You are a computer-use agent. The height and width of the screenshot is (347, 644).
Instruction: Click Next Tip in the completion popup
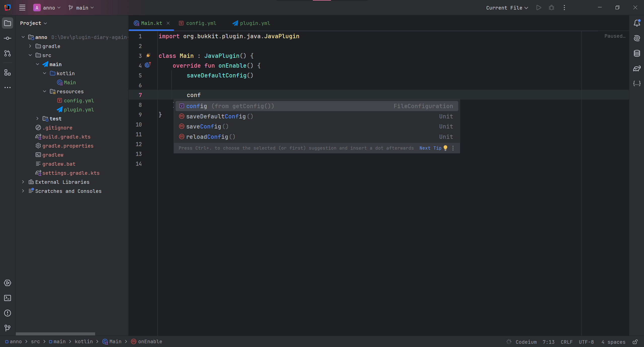coord(430,148)
